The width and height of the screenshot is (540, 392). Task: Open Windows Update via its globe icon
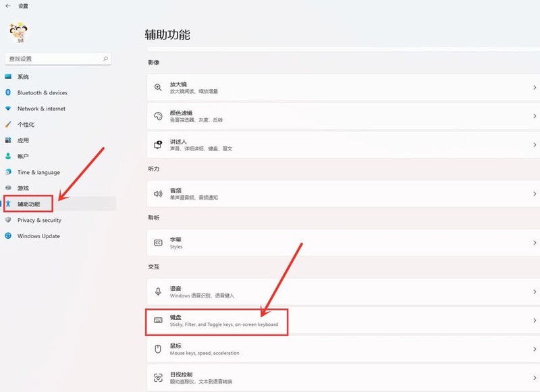pyautogui.click(x=8, y=235)
